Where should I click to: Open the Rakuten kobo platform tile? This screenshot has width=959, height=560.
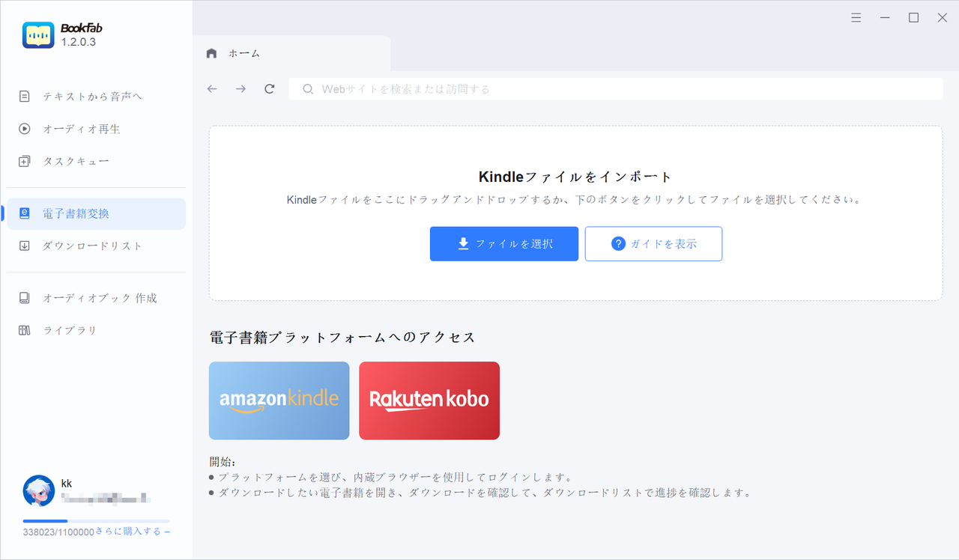(x=429, y=401)
